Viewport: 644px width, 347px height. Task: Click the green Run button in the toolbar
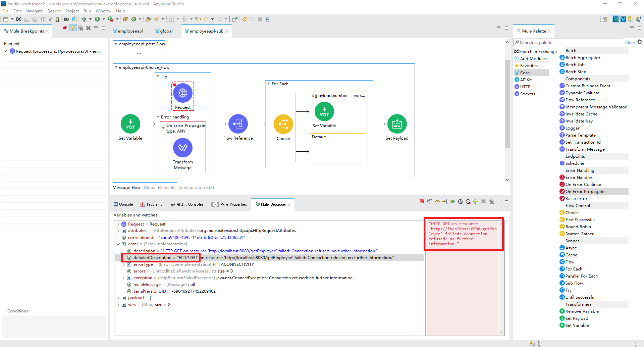point(97,19)
